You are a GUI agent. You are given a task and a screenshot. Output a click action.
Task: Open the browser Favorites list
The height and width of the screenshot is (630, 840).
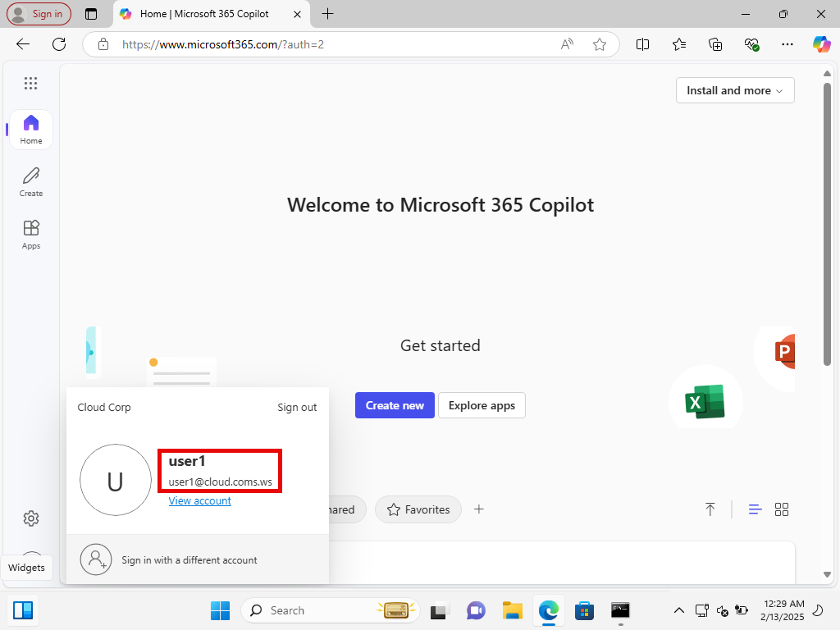pyautogui.click(x=678, y=44)
